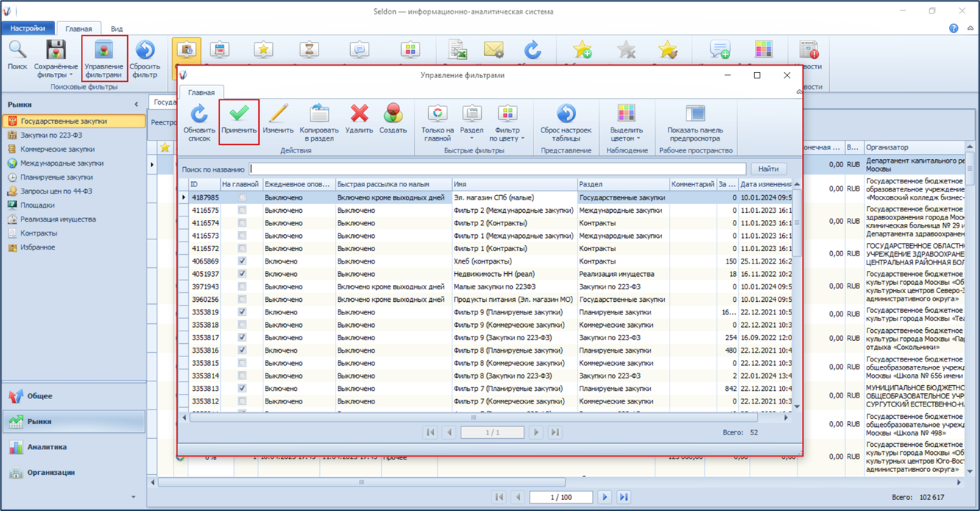Click the Изменить pencil icon
The image size is (980, 511).
click(278, 114)
